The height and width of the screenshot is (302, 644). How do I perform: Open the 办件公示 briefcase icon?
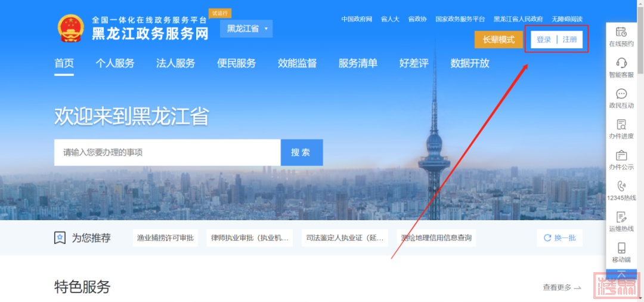point(621,155)
